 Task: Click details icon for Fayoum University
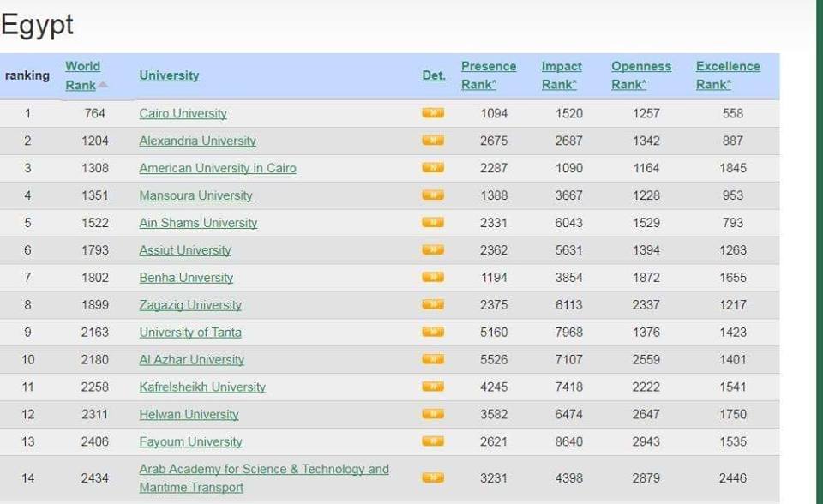[433, 442]
